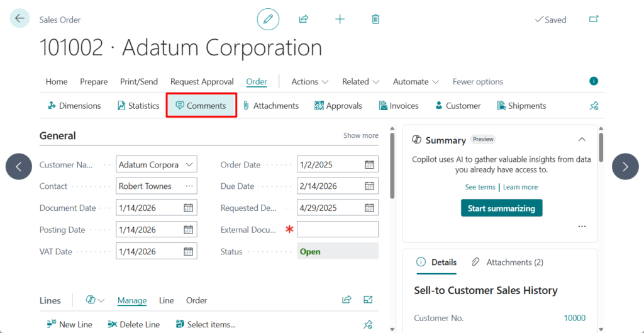Click Start summarizing button
The width and height of the screenshot is (644, 333).
[x=501, y=208]
